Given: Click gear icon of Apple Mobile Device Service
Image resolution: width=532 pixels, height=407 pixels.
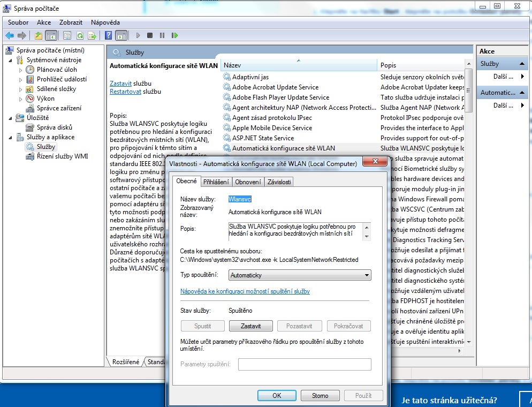Looking at the screenshot, I should (x=226, y=127).
